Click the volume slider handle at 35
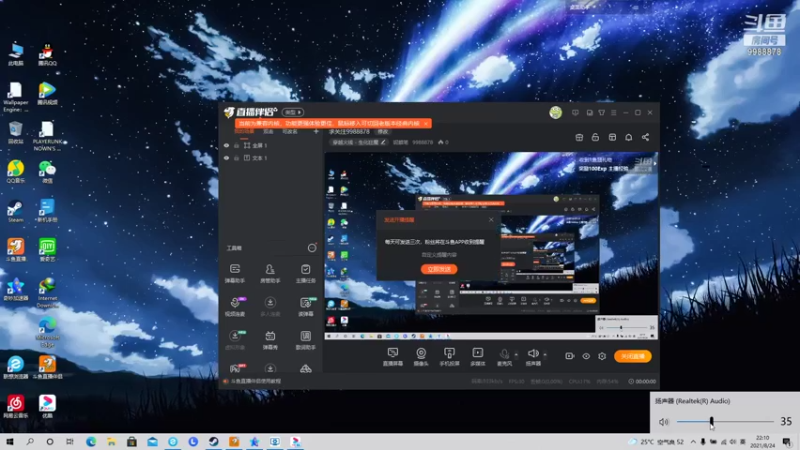The image size is (800, 450). click(711, 421)
